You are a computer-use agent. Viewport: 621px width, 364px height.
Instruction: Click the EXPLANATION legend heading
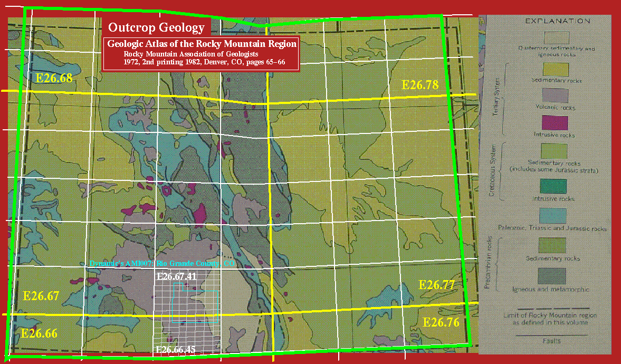coord(557,21)
